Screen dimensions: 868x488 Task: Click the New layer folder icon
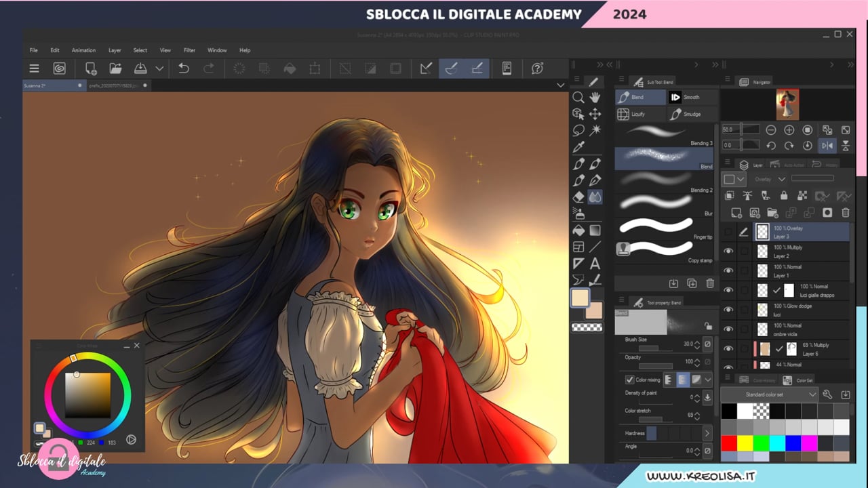click(772, 213)
